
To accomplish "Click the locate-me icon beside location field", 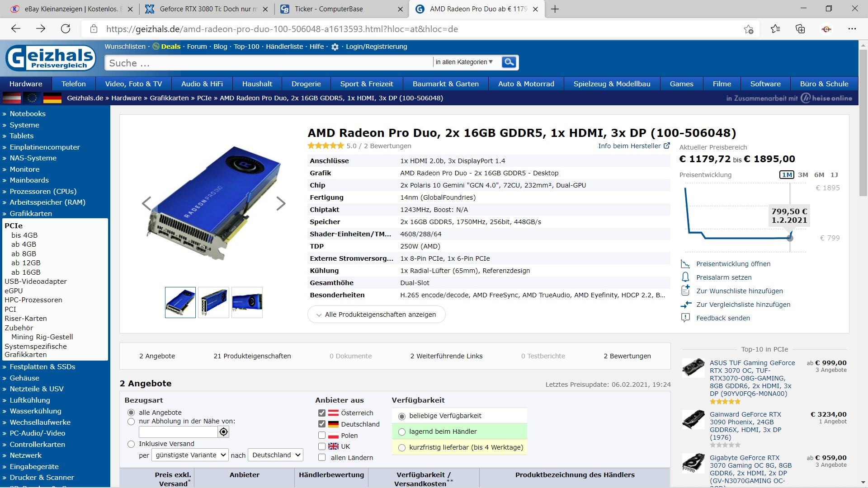I will tap(223, 432).
